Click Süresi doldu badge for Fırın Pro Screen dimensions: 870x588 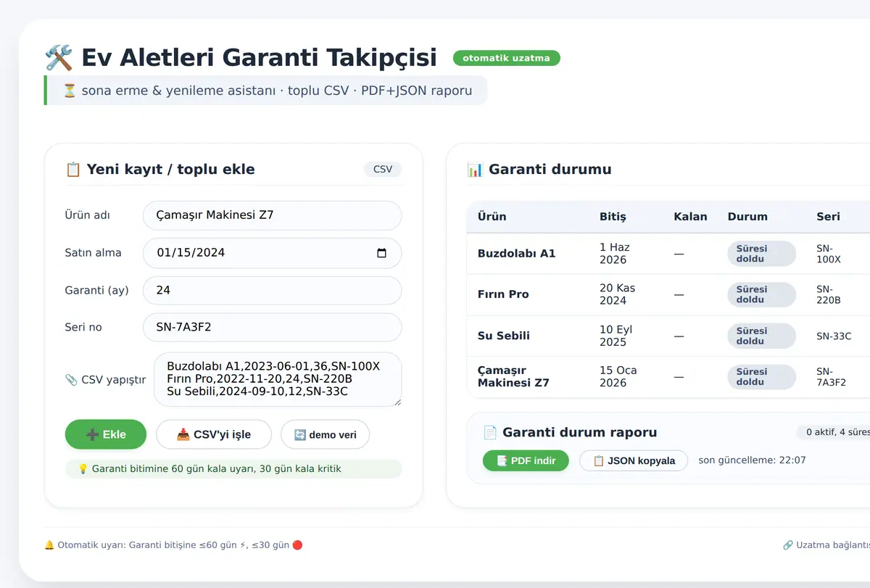pyautogui.click(x=761, y=294)
